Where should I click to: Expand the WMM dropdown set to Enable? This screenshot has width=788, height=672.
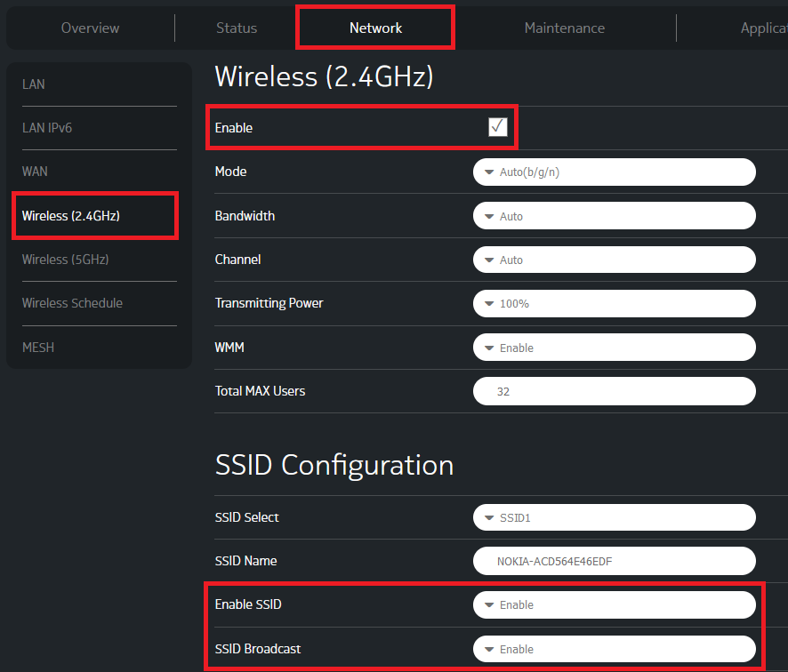tap(614, 347)
